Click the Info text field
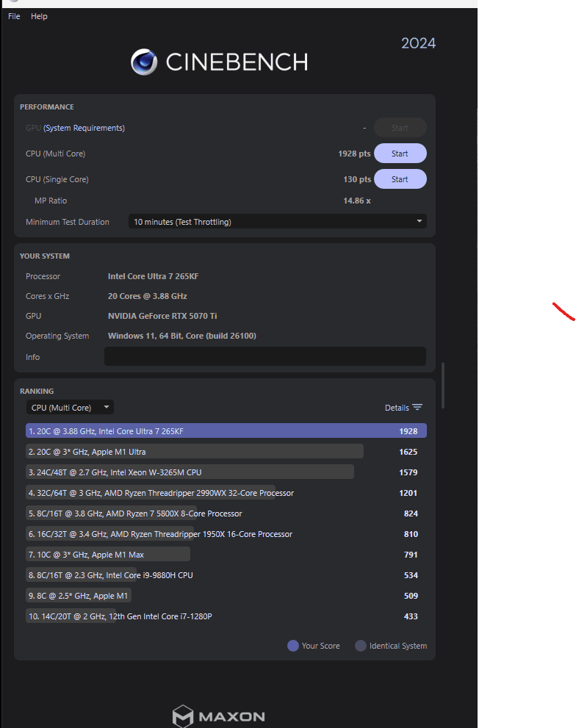This screenshot has height=728, width=576. [264, 356]
